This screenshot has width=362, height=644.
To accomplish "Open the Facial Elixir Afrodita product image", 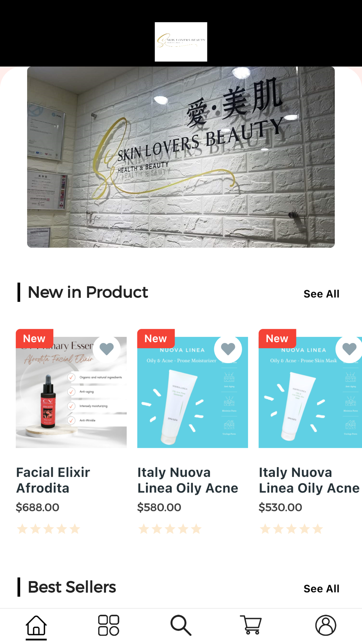I will (x=71, y=392).
